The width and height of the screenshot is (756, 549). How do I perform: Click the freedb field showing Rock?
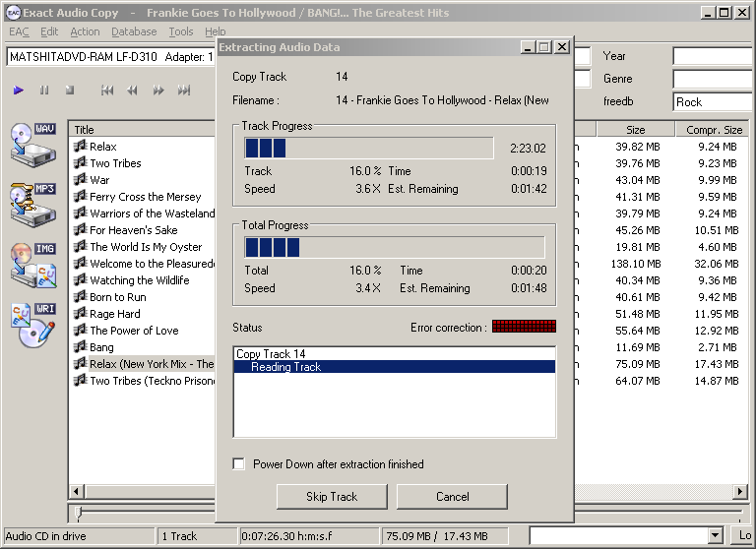tap(714, 101)
